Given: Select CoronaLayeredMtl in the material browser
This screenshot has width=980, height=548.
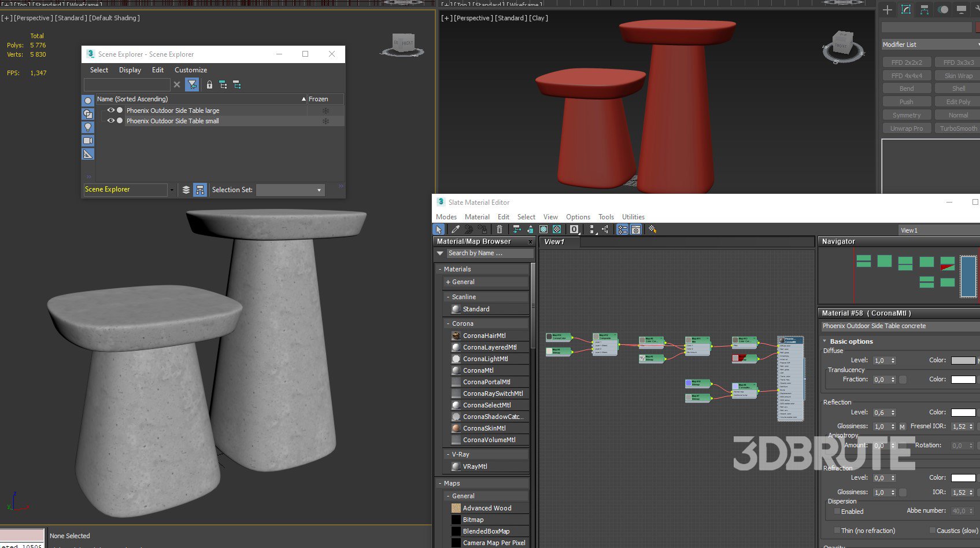Looking at the screenshot, I should tap(489, 347).
